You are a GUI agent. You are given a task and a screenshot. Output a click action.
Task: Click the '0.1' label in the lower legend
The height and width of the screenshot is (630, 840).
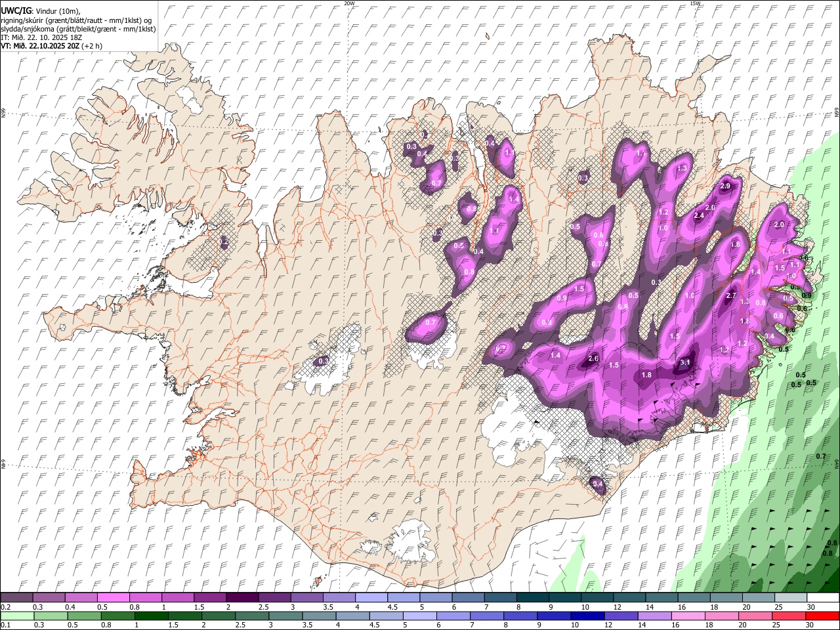(x=5, y=625)
